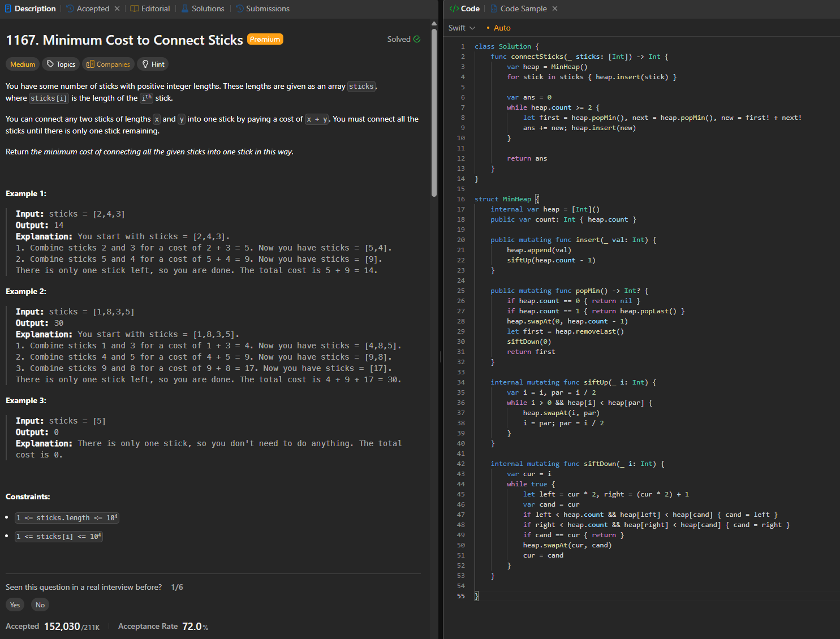Click the description scrollbar thumb
This screenshot has width=840, height=639.
(x=434, y=112)
